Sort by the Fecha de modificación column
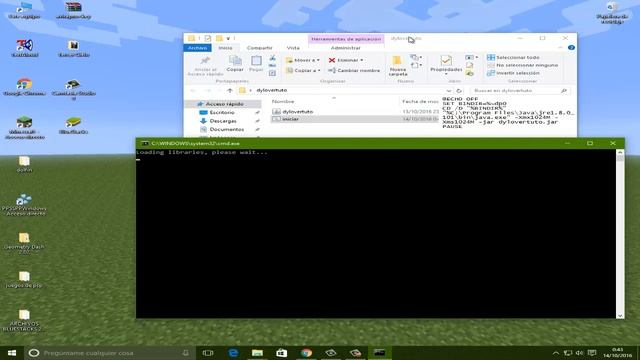 (x=420, y=101)
